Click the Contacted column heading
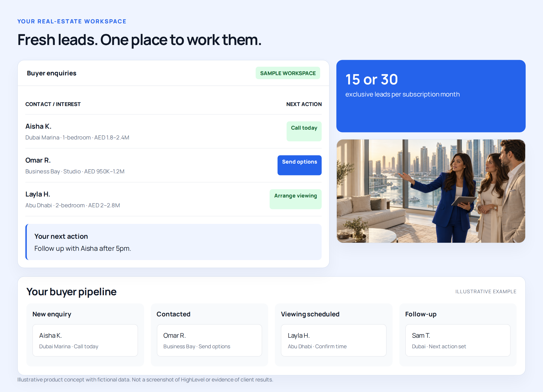 (x=173, y=314)
